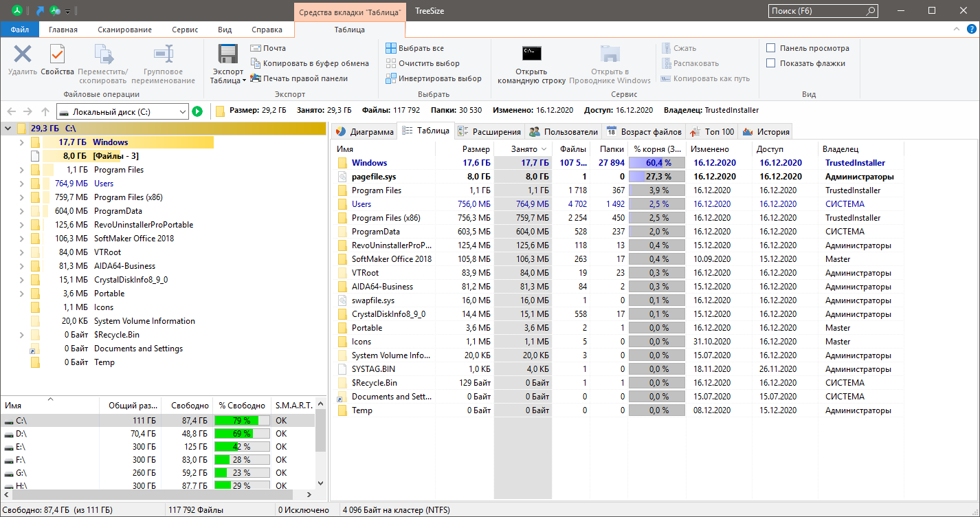This screenshot has height=517, width=980.
Task: Toggle the Show checkboxes (Показать флажки) option
Action: click(771, 63)
